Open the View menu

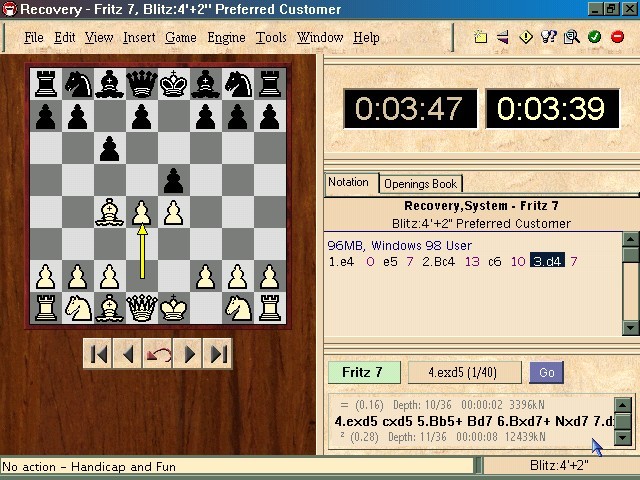[x=99, y=38]
